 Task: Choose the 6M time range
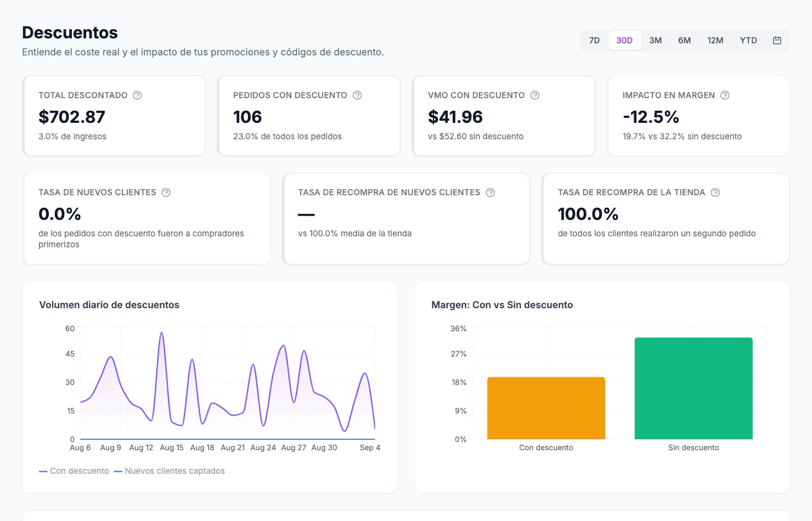[x=684, y=40]
